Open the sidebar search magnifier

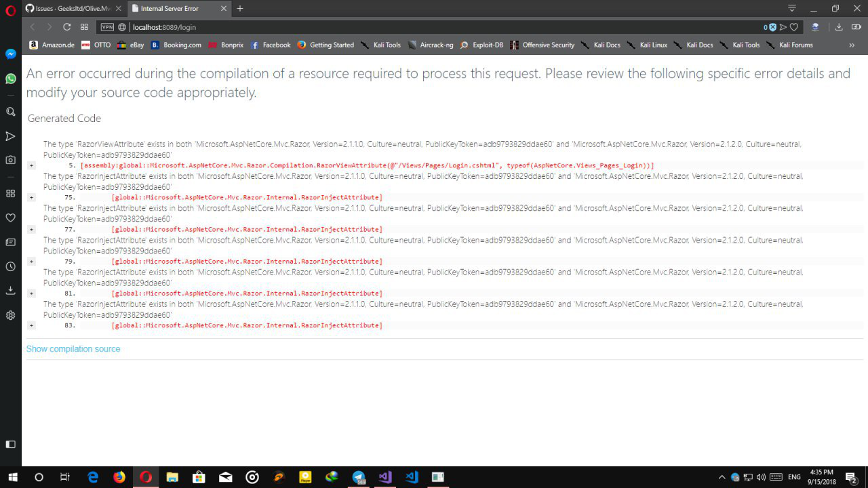[x=11, y=112]
